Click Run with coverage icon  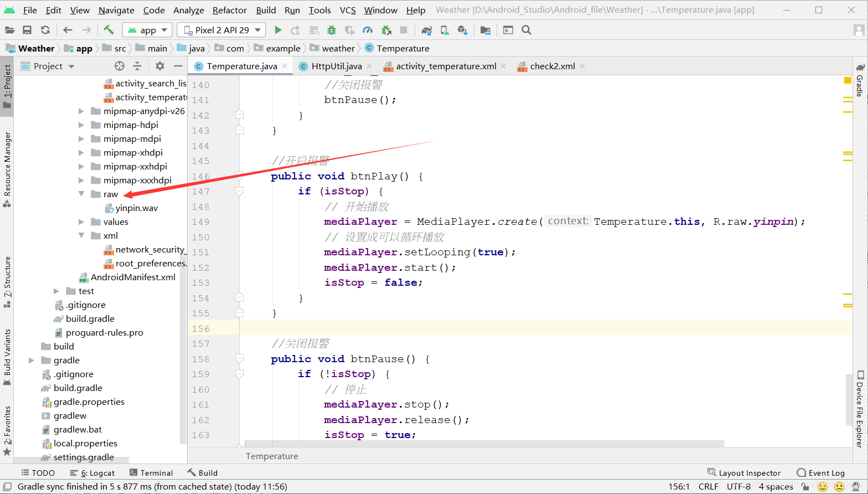(349, 30)
